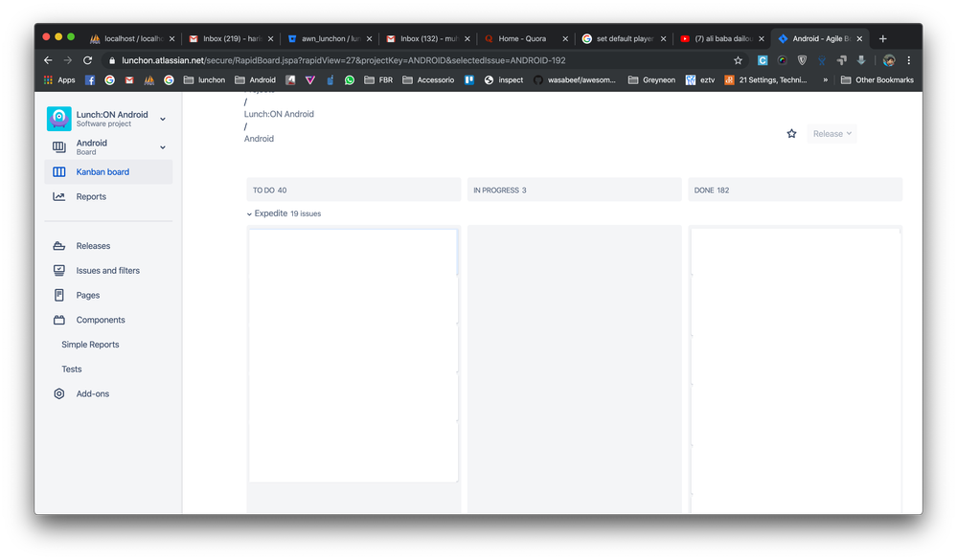Open lunchon bookmarks folder
Image resolution: width=957 pixels, height=560 pixels.
(x=204, y=79)
